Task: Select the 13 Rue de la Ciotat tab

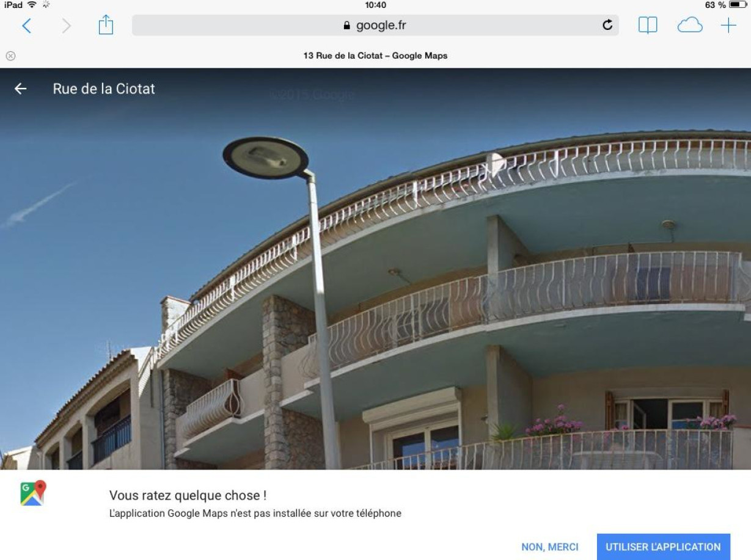Action: pos(375,56)
